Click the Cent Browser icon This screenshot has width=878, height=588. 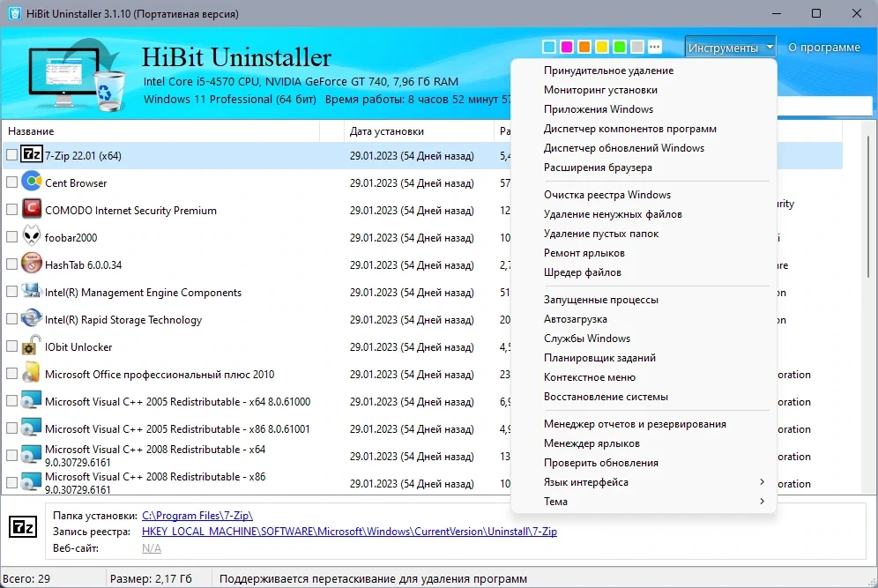coord(32,182)
